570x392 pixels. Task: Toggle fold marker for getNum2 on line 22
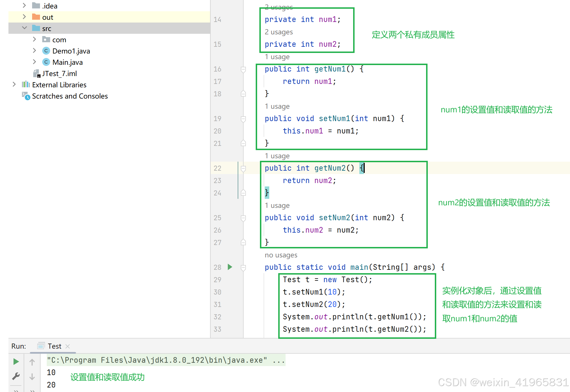tap(243, 168)
